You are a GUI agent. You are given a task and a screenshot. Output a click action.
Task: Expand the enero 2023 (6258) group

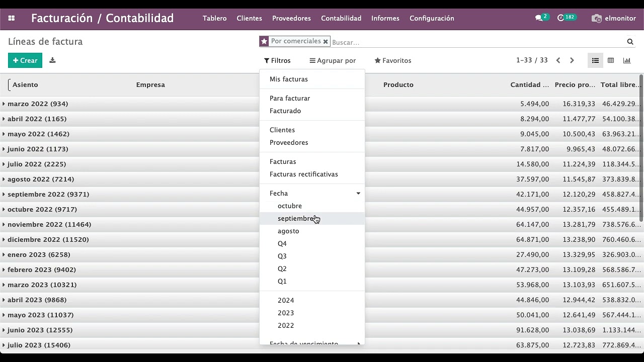pyautogui.click(x=39, y=254)
